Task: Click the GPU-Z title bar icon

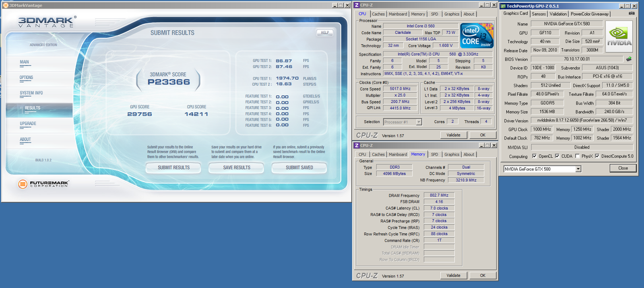Action: [x=503, y=6]
